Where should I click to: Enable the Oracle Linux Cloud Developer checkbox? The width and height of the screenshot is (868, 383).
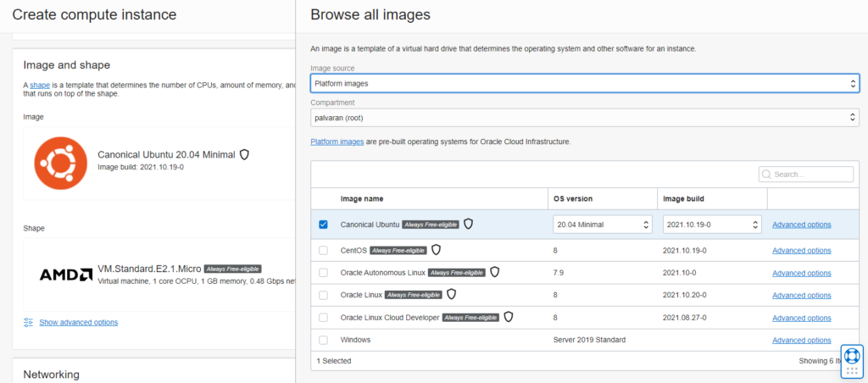coord(323,318)
